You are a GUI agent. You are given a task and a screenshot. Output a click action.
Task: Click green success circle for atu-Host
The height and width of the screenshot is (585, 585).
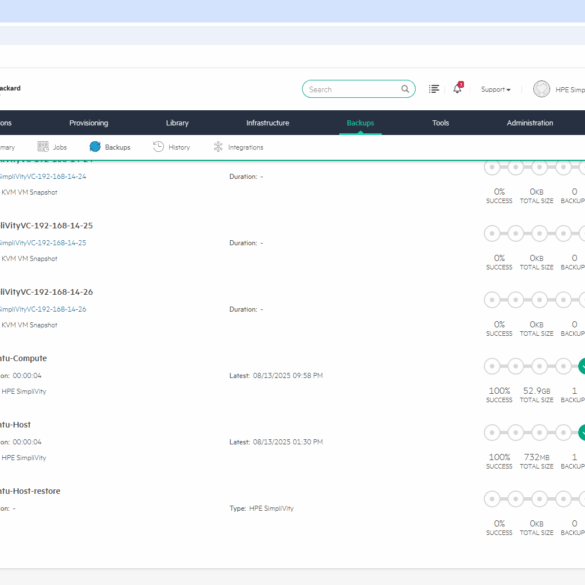(582, 432)
